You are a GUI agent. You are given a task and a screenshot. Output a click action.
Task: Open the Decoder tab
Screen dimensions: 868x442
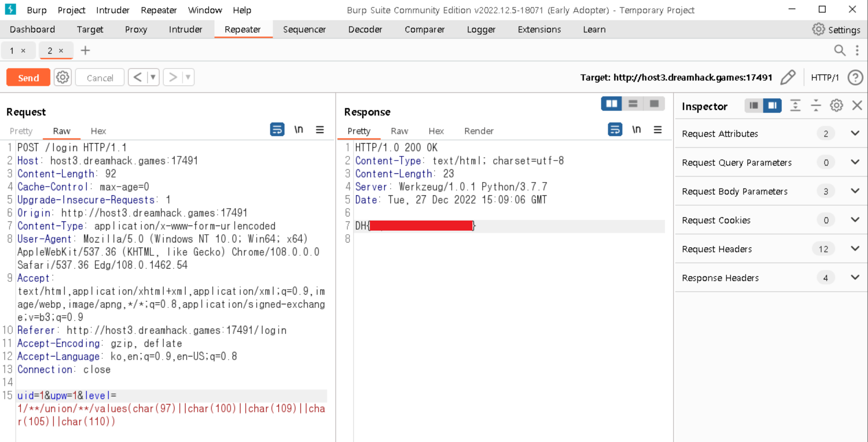(x=365, y=29)
